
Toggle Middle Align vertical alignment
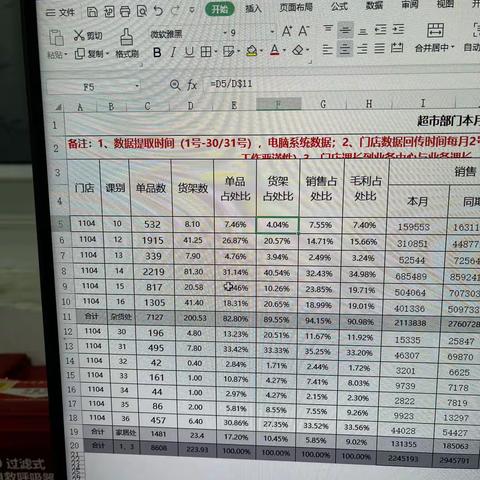345,30
